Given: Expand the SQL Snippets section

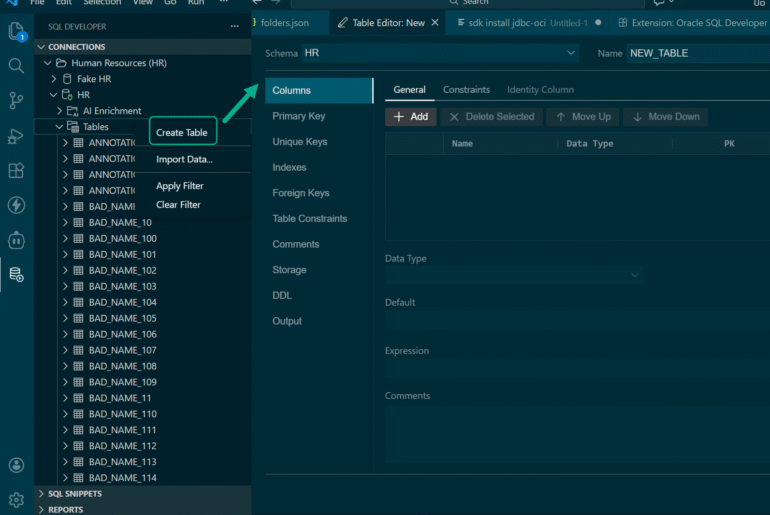Looking at the screenshot, I should pos(41,494).
